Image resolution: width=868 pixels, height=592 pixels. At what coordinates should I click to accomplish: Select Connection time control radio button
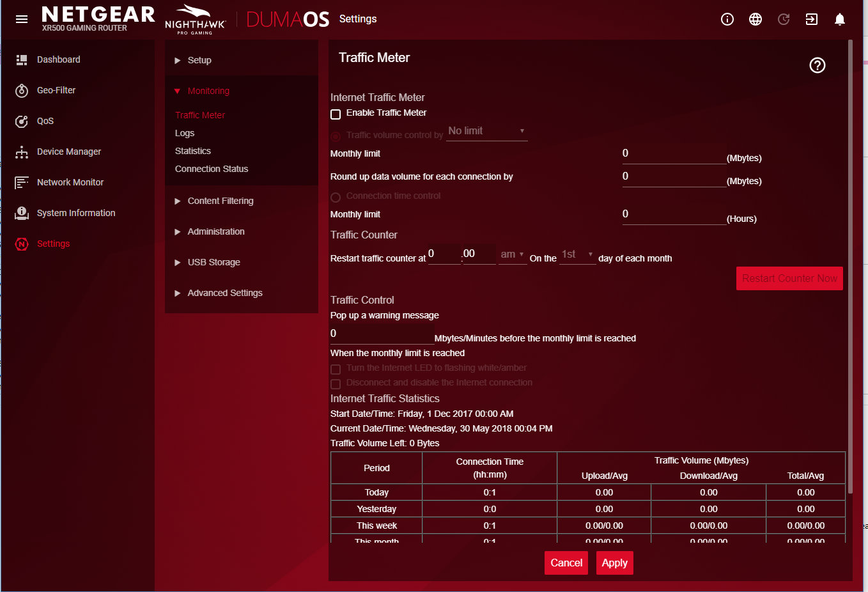pyautogui.click(x=336, y=197)
